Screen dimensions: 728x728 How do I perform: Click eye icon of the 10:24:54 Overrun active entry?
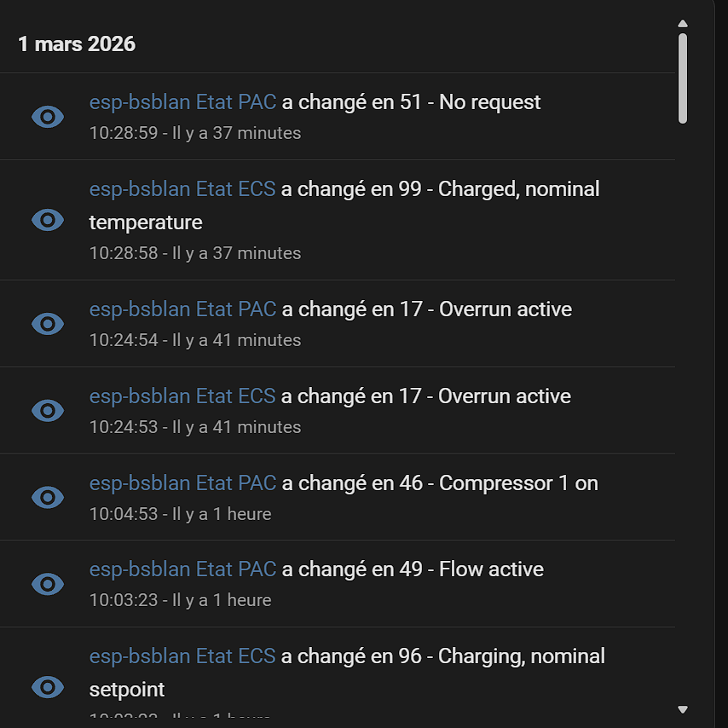click(x=48, y=324)
